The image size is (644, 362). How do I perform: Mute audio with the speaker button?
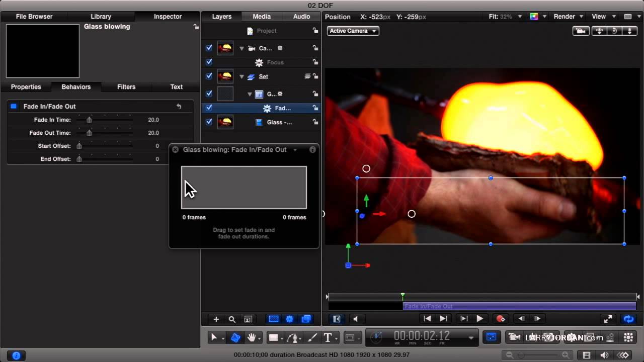click(355, 319)
